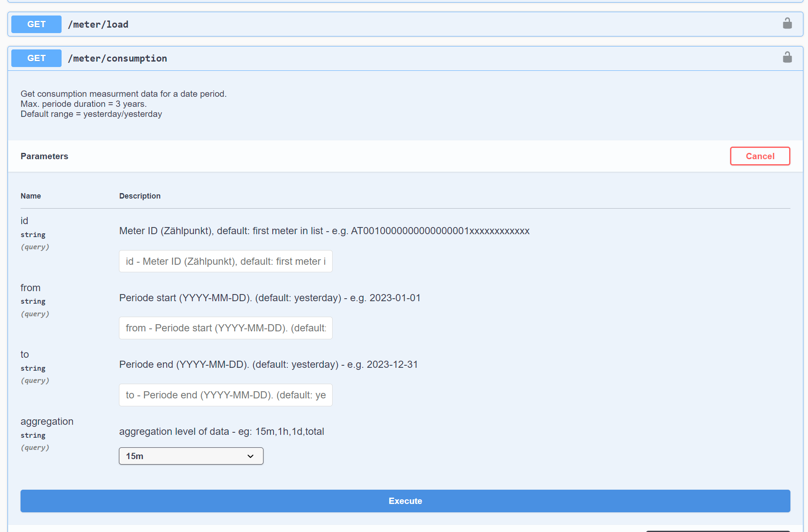808x532 pixels.
Task: Click the 'Meter ID (Zählpunkt)' description text
Action: [324, 231]
